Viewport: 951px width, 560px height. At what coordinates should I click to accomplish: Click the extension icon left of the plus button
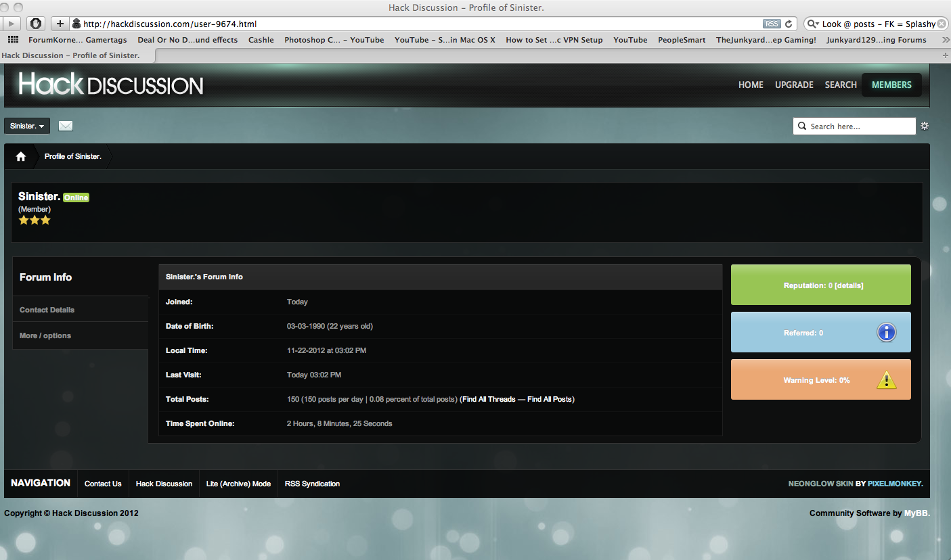click(37, 24)
